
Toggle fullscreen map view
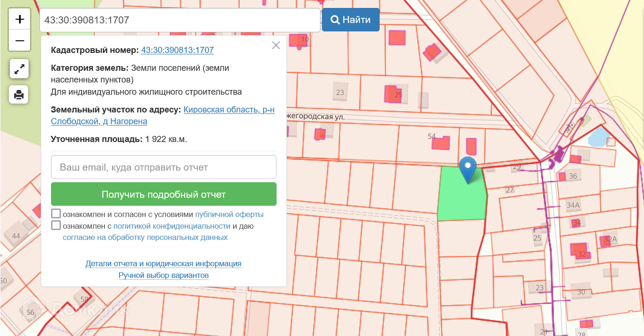(x=19, y=69)
